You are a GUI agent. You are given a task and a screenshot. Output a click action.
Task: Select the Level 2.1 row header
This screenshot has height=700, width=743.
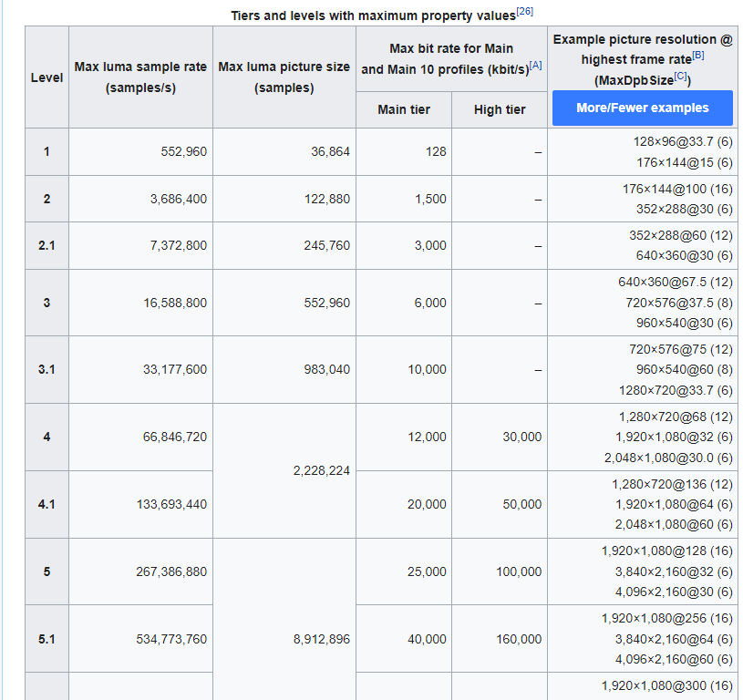(x=46, y=245)
